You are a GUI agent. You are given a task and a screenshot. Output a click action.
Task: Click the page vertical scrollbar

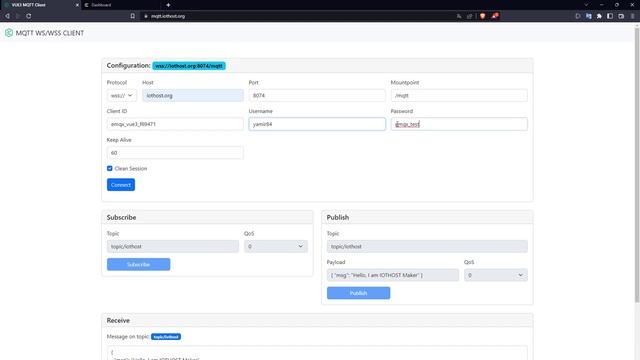[637, 165]
